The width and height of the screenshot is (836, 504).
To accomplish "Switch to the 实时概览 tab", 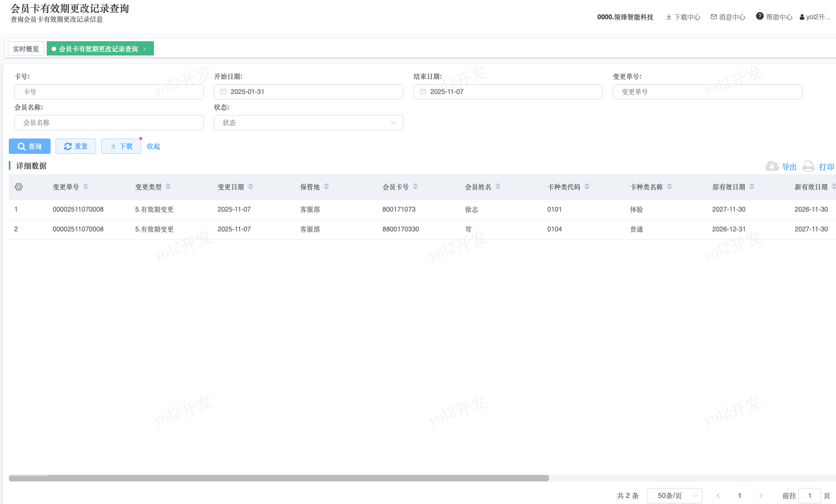I will point(26,49).
